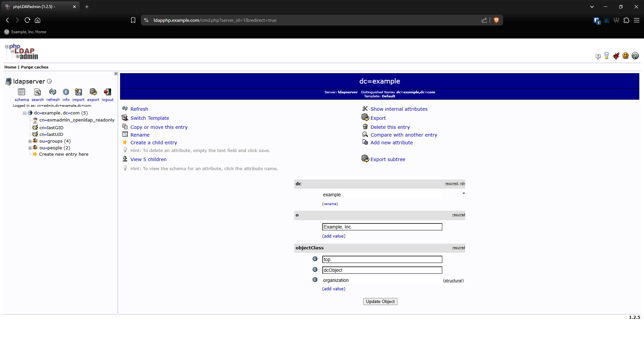Expand the ou=people tree node
The height and width of the screenshot is (349, 644).
coord(30,148)
